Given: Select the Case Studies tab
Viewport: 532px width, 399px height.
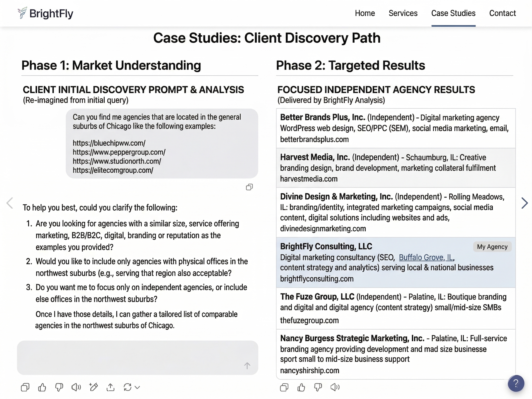Looking at the screenshot, I should click(x=453, y=13).
